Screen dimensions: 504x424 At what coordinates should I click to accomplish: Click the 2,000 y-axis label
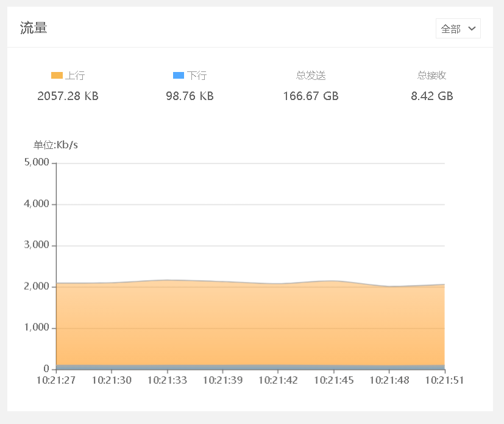37,286
